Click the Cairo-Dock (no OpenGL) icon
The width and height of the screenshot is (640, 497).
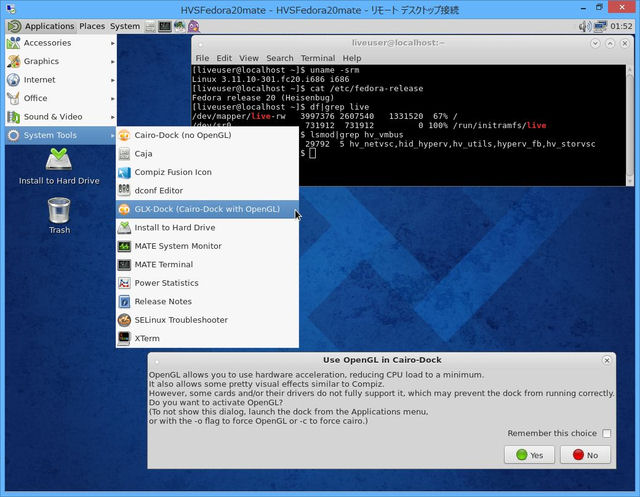pos(124,135)
